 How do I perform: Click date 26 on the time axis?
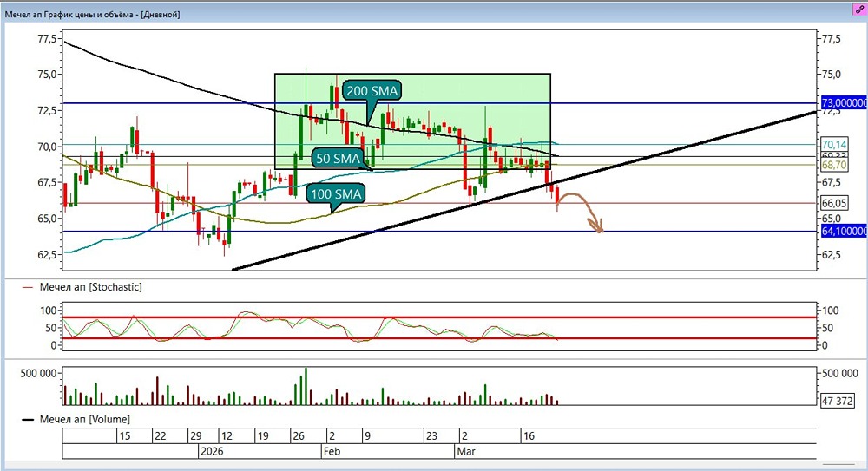pos(299,436)
